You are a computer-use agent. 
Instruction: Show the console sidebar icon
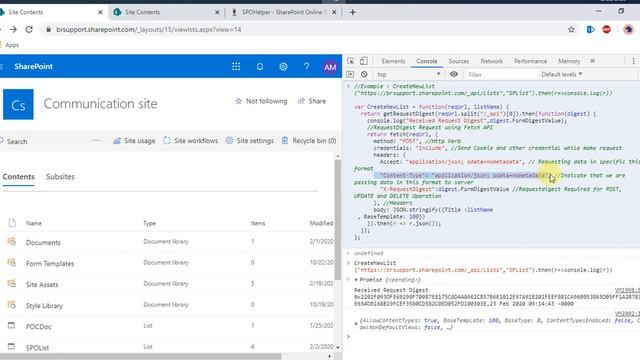tap(350, 74)
